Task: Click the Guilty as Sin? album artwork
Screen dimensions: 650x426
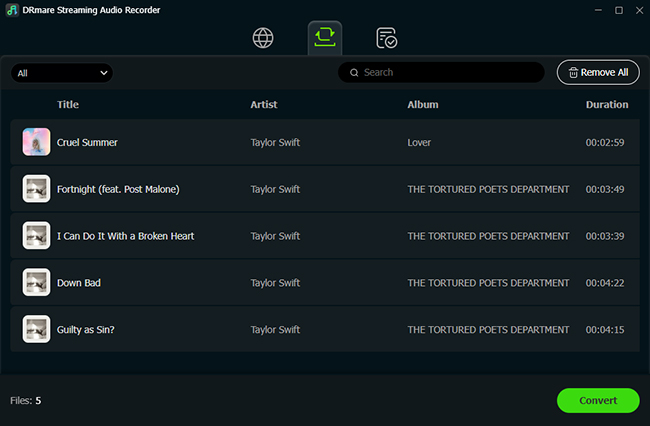Action: pos(36,329)
